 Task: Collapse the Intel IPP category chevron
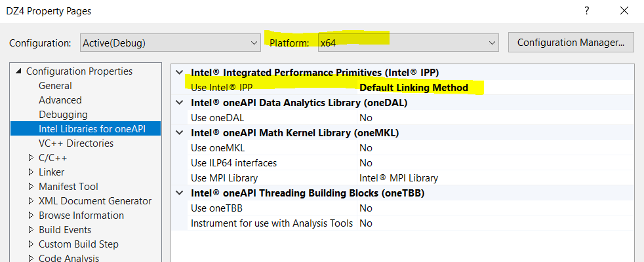click(179, 73)
